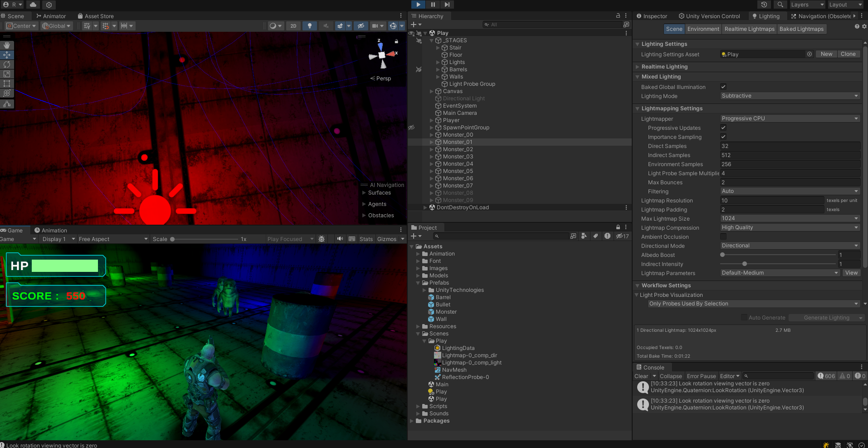Open Unity search with the magnifier icon

(780, 5)
